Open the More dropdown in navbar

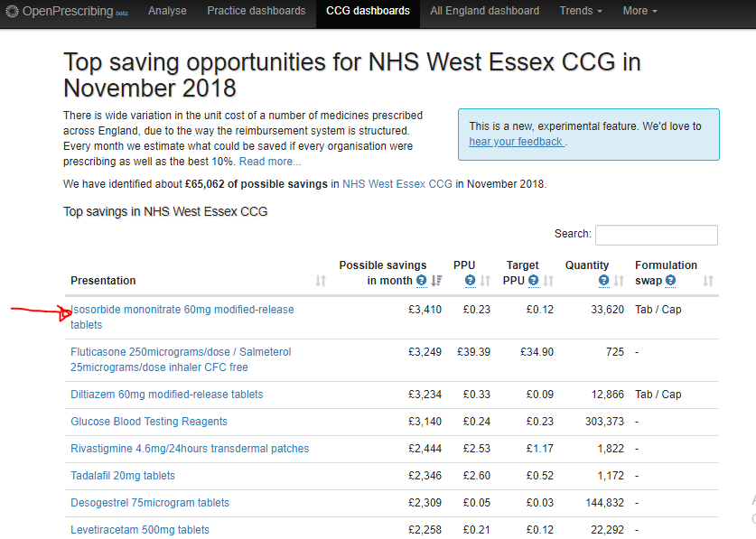coord(639,11)
